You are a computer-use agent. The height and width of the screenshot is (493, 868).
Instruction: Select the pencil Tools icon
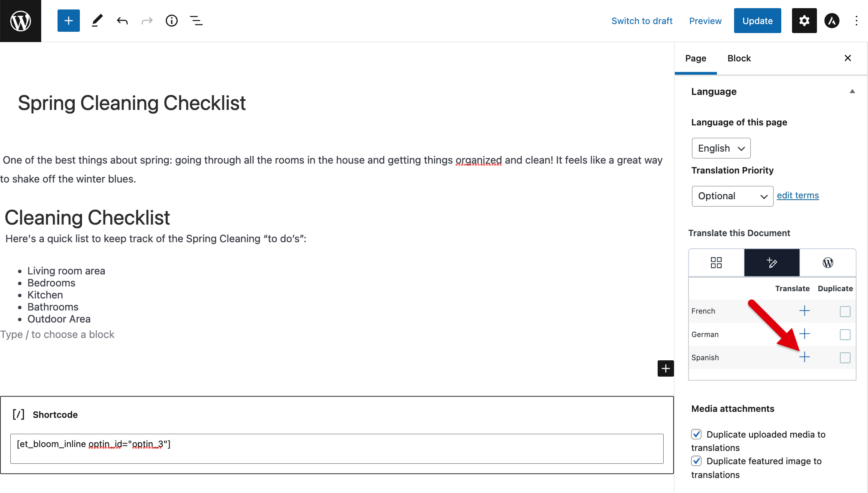pyautogui.click(x=97, y=21)
